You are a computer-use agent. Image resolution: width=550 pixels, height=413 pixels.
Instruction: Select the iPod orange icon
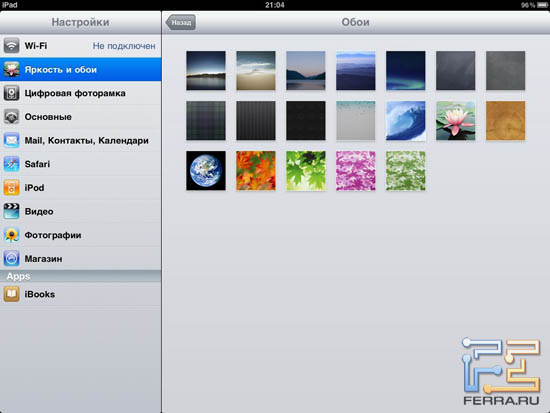(x=11, y=188)
